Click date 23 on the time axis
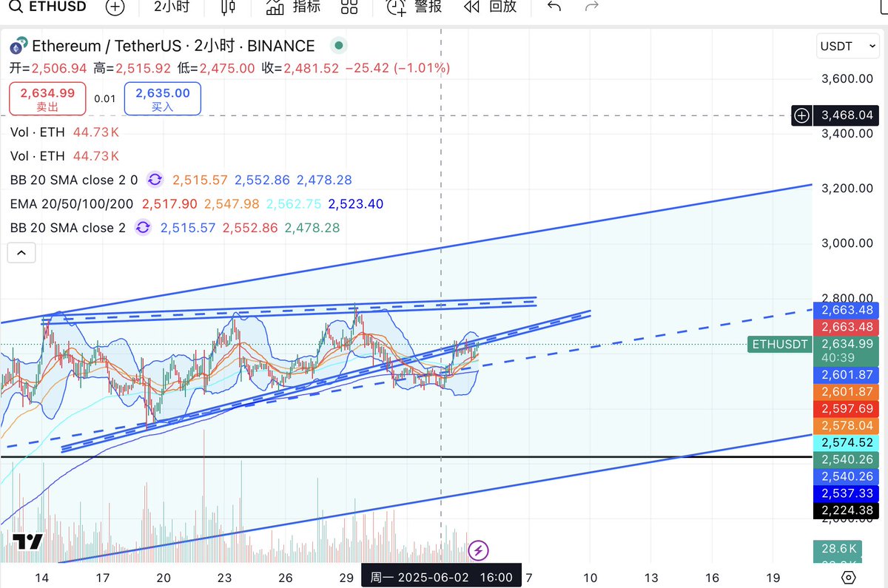Image resolution: width=888 pixels, height=588 pixels. pyautogui.click(x=225, y=577)
